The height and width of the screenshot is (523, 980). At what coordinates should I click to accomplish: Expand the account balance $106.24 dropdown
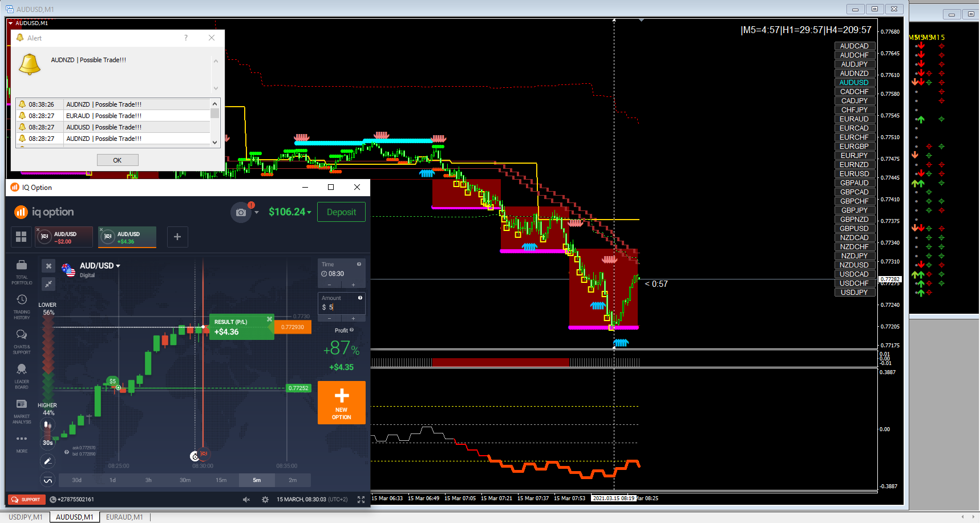[290, 212]
